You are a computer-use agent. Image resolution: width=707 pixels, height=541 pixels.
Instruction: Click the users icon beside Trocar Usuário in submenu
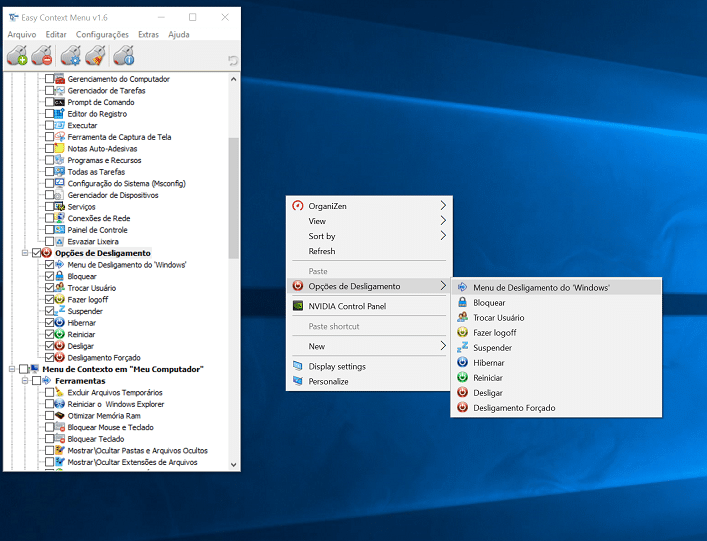pyautogui.click(x=462, y=317)
